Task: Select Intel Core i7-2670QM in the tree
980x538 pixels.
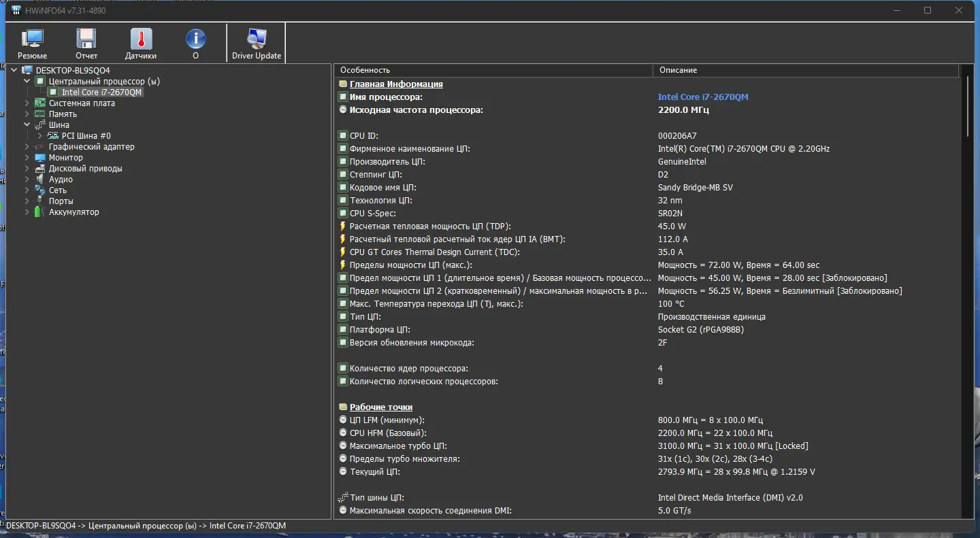Action: pyautogui.click(x=102, y=93)
